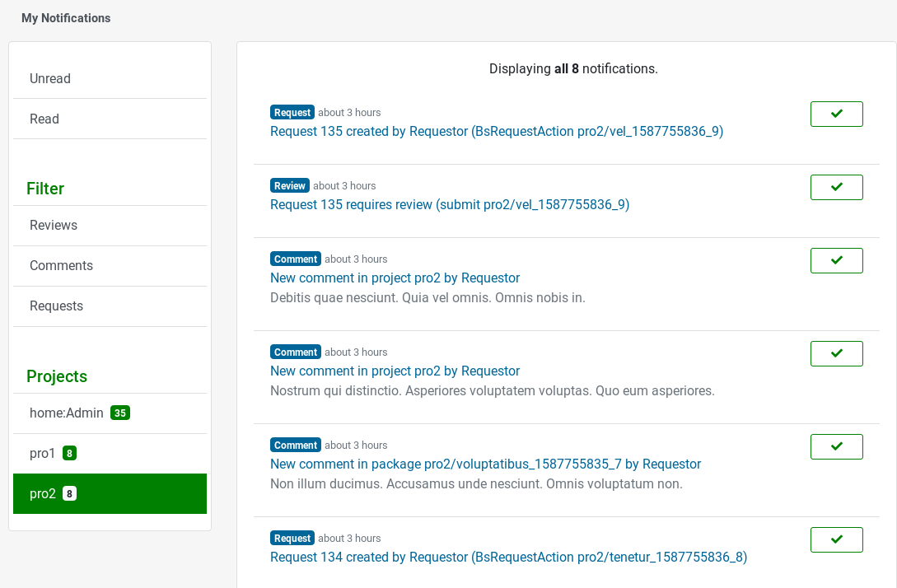The height and width of the screenshot is (588, 897).
Task: Mark Request 135 notification as read
Action: tap(836, 114)
